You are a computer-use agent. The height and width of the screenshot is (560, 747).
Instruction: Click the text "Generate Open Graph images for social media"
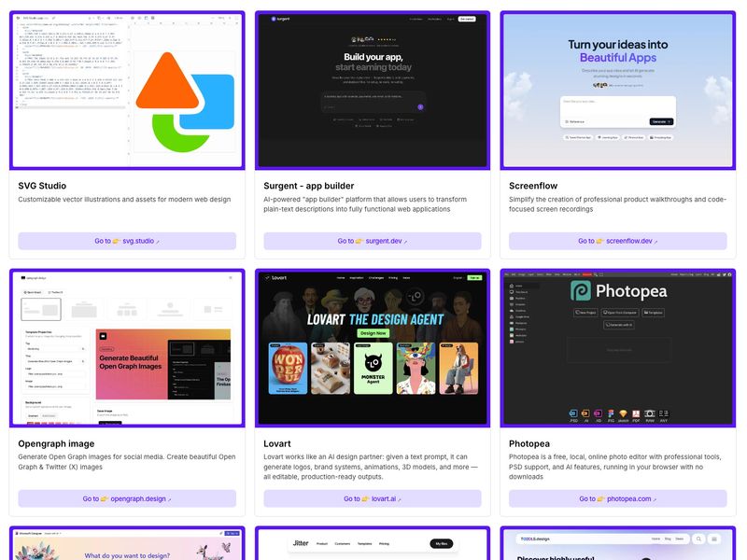(x=127, y=461)
